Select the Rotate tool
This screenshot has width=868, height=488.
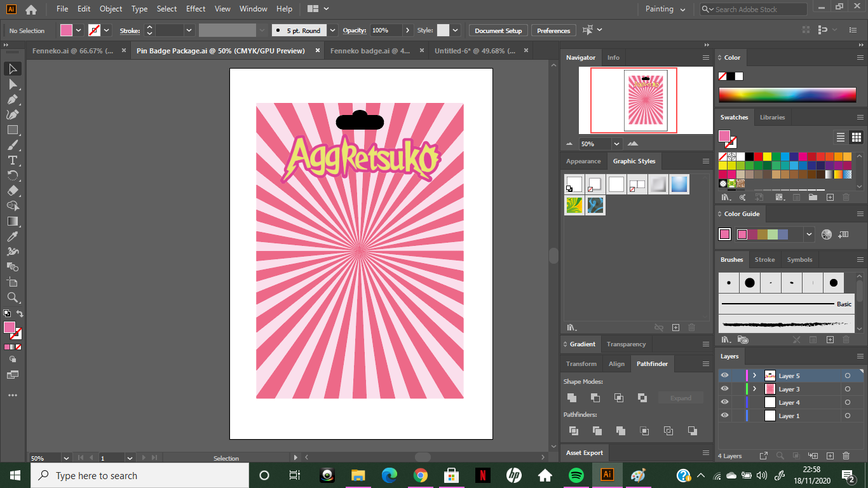point(13,175)
